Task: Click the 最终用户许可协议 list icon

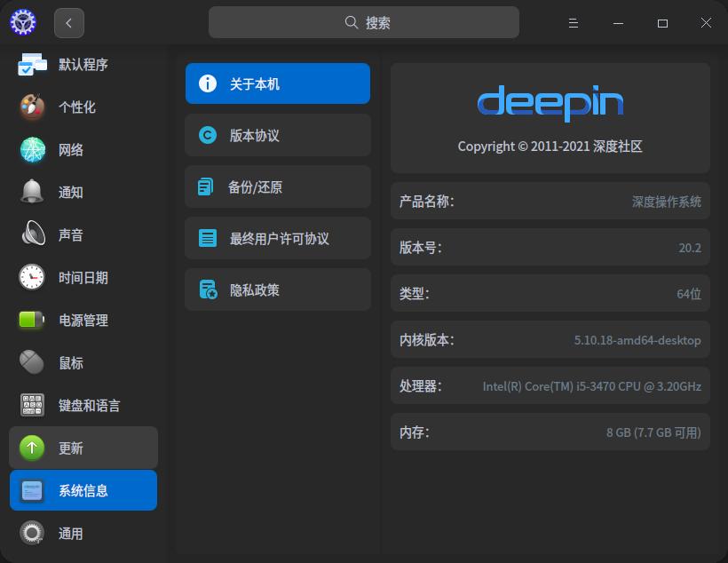Action: pos(208,238)
